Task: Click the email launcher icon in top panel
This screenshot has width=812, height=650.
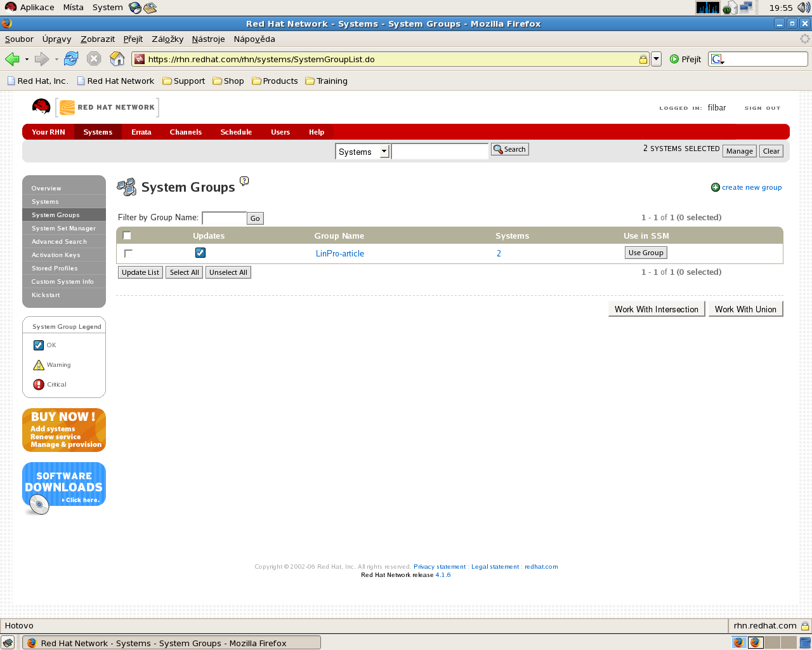Action: click(x=150, y=8)
